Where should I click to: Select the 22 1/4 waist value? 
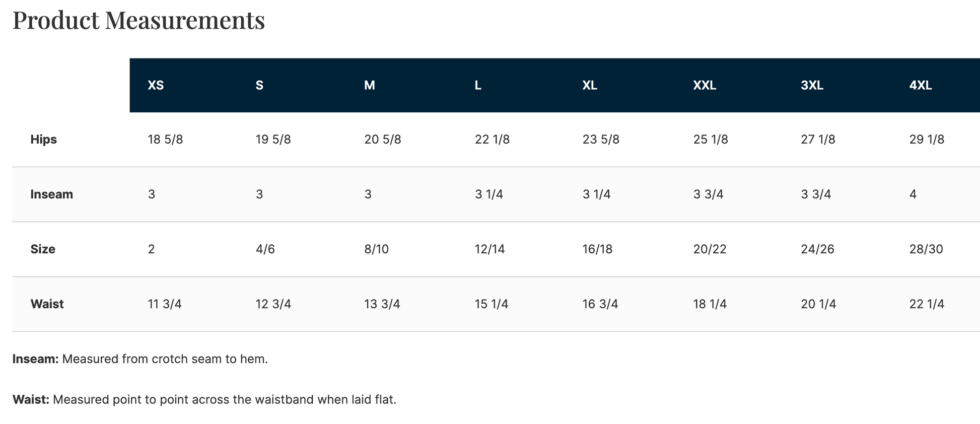coord(927,304)
